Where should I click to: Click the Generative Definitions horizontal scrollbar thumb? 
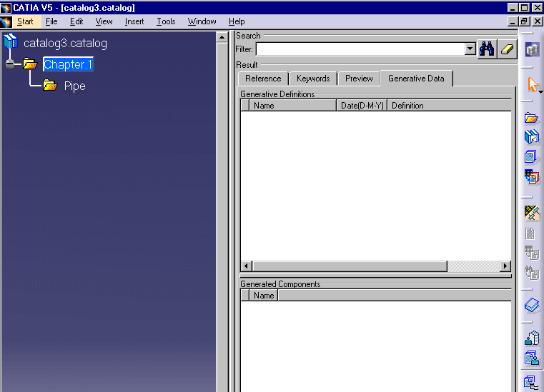(x=350, y=266)
